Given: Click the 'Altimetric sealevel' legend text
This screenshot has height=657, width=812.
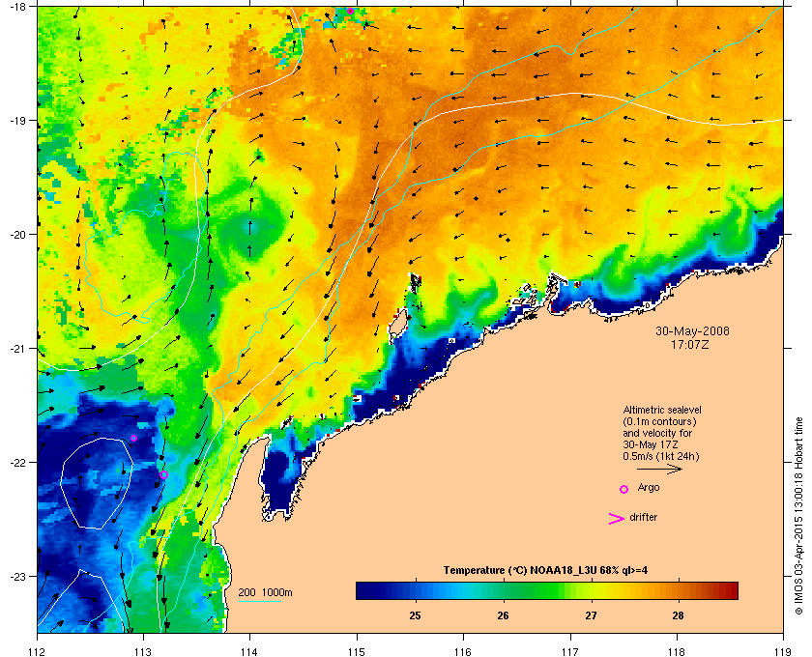Looking at the screenshot, I should pos(662,410).
